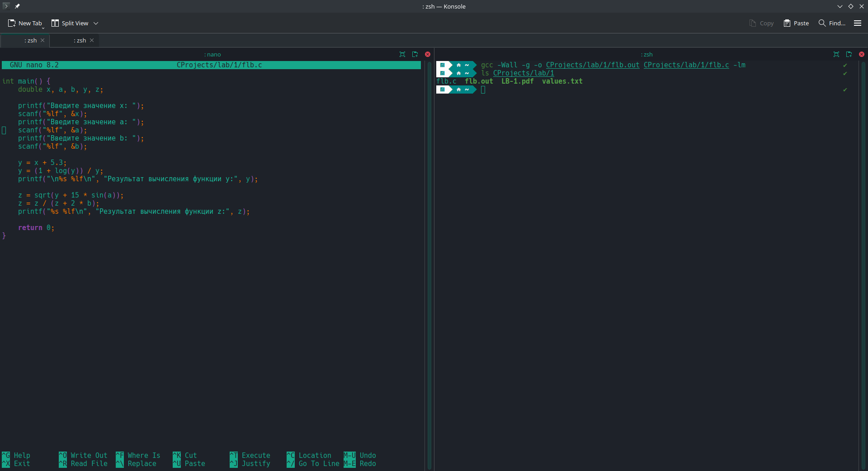Click the New Tab page icon
The image size is (868, 471).
click(x=12, y=23)
